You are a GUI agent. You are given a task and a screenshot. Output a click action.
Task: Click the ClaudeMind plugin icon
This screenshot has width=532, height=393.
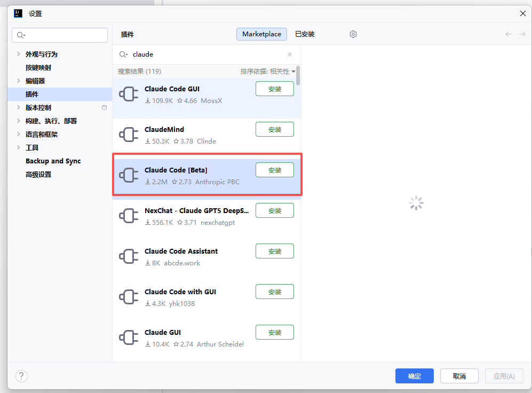pos(129,135)
